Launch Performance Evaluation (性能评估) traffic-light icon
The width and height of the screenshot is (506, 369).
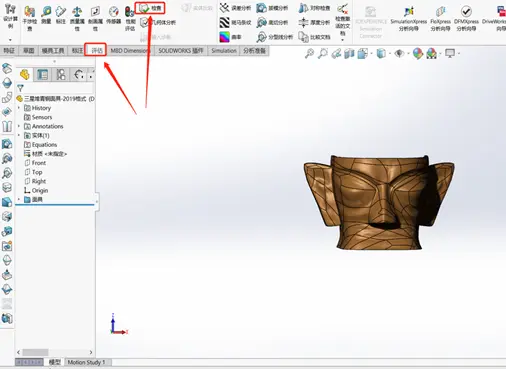[130, 18]
